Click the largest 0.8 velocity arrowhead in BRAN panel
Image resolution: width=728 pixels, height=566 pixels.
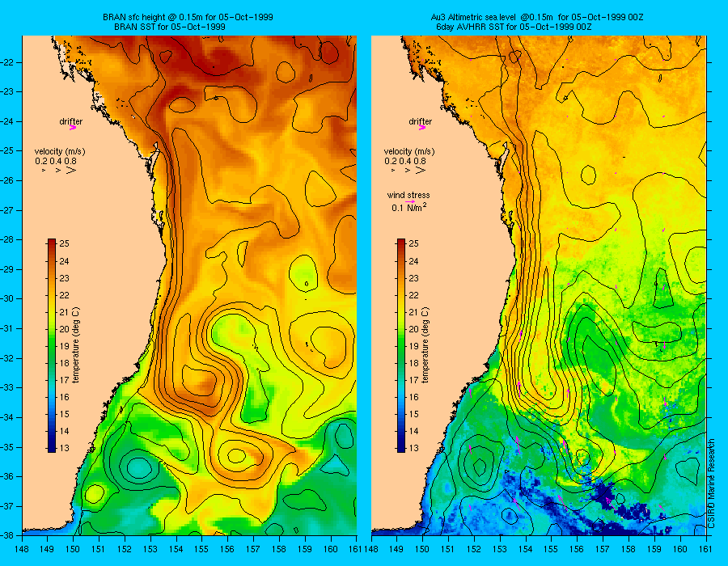71,171
